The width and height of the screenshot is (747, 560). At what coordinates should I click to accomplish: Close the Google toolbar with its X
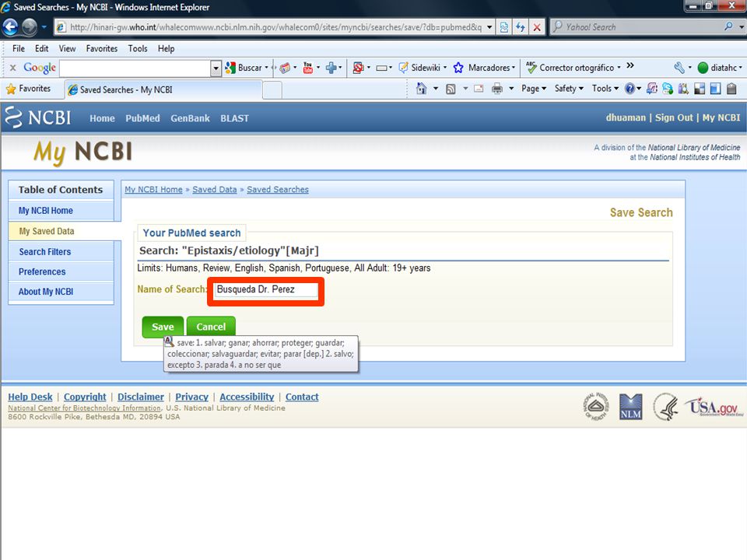click(x=13, y=68)
